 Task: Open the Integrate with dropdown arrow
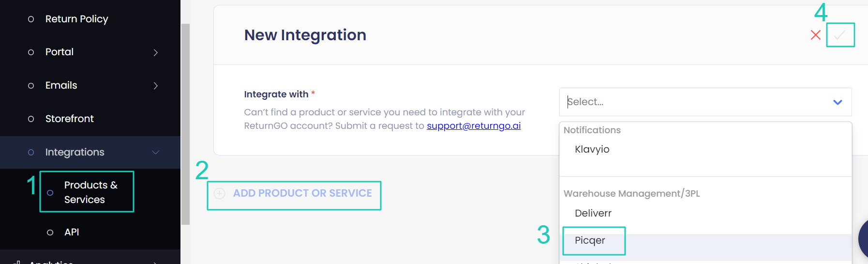pos(838,102)
